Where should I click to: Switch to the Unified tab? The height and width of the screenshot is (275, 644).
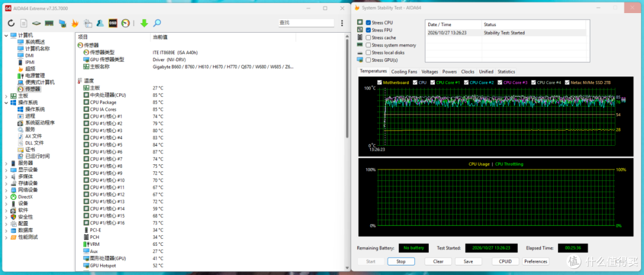pos(486,71)
